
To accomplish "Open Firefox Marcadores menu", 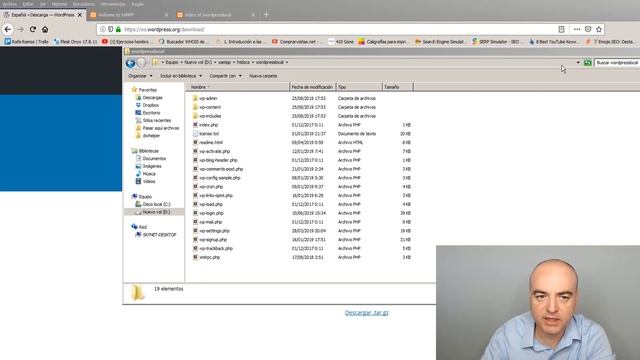I will (84, 4).
